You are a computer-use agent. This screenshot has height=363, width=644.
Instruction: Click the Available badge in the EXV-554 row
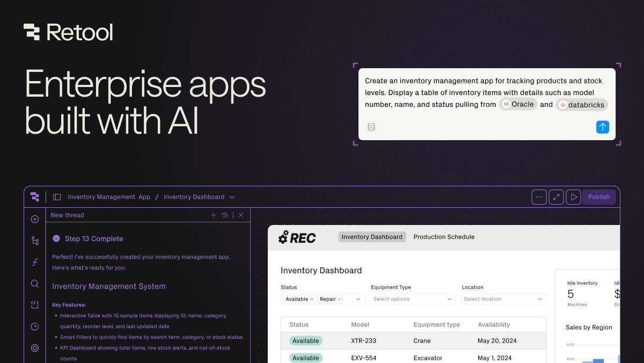click(x=306, y=358)
